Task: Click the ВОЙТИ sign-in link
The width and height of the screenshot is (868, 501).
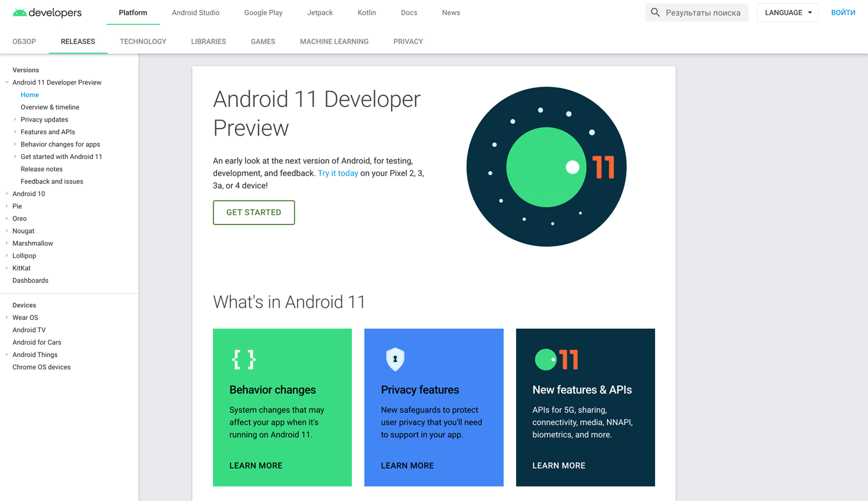Action: (843, 12)
